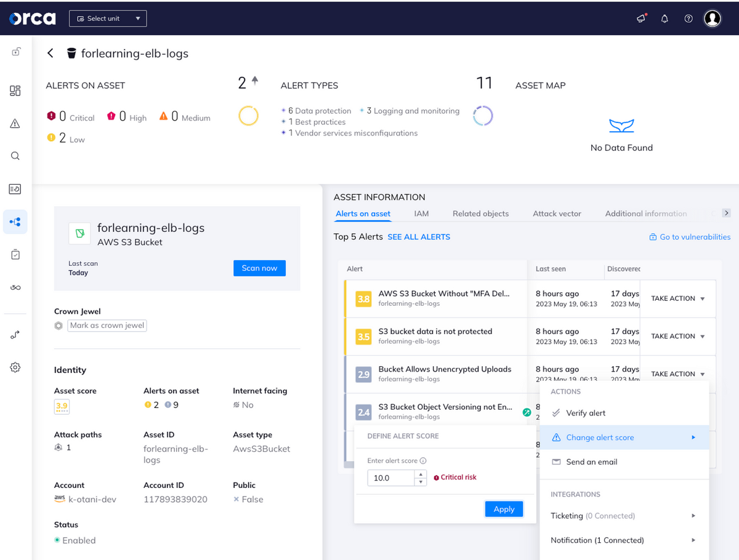This screenshot has height=560, width=739.
Task: Click the 3.5 score badge
Action: point(364,337)
